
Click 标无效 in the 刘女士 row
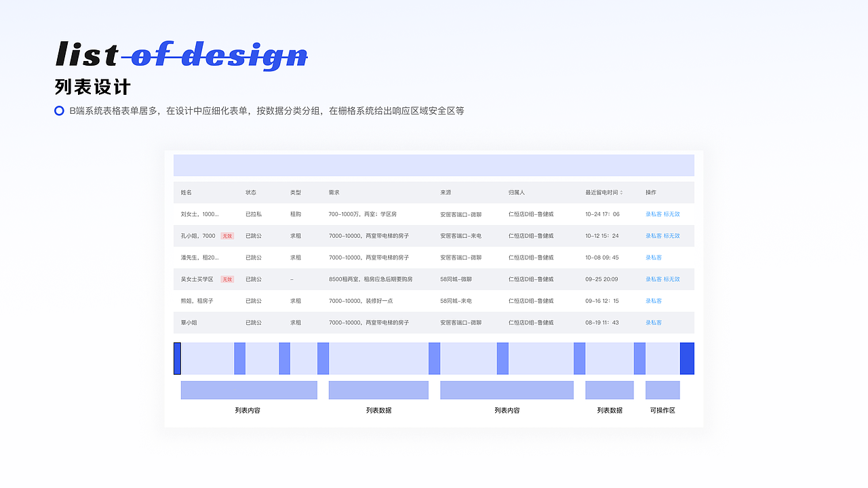tap(671, 214)
